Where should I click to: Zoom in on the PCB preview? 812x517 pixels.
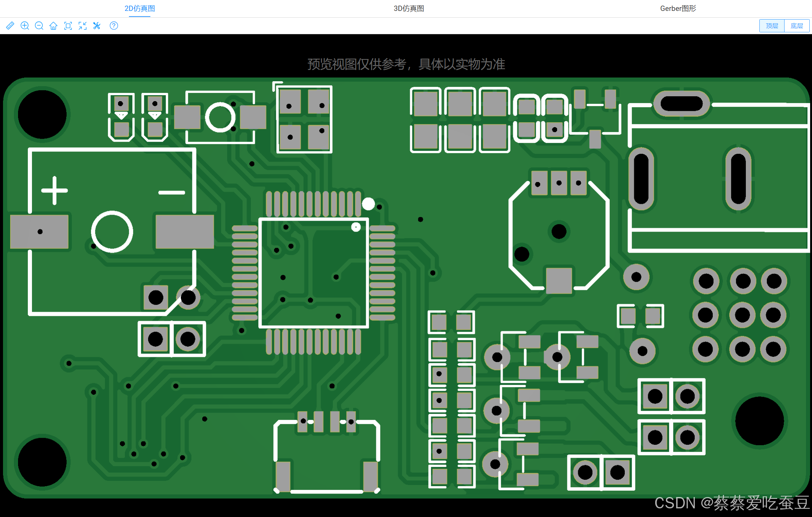point(25,26)
